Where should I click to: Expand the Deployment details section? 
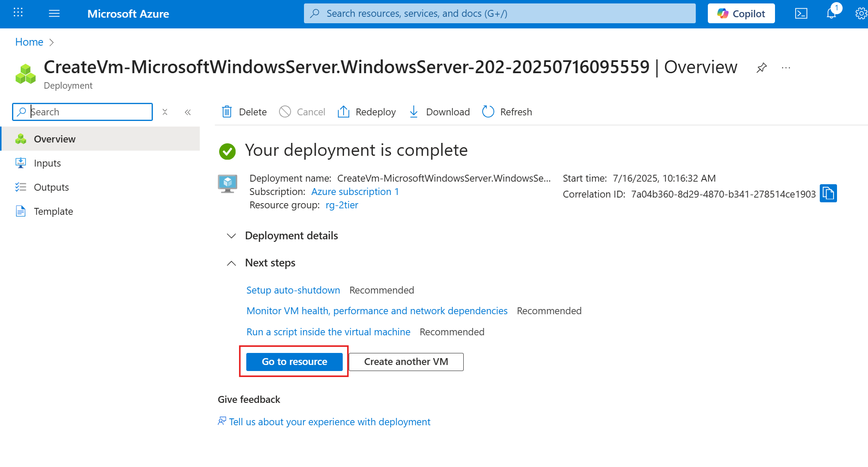click(231, 236)
